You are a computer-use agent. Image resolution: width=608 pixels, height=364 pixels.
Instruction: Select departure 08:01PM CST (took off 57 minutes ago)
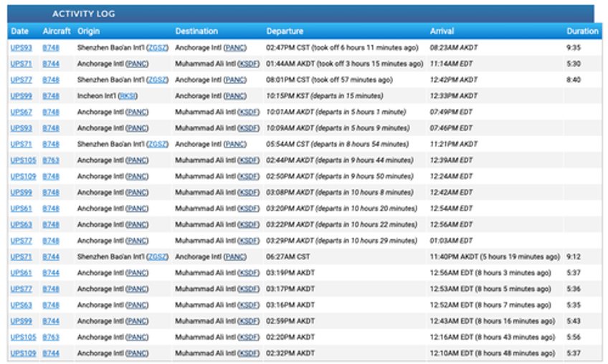[x=329, y=80]
